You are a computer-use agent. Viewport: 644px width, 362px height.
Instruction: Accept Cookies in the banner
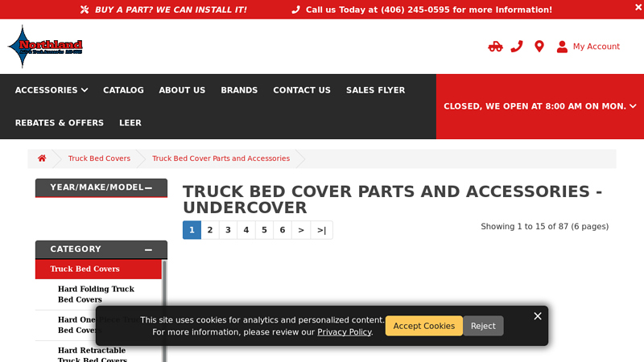tap(424, 326)
